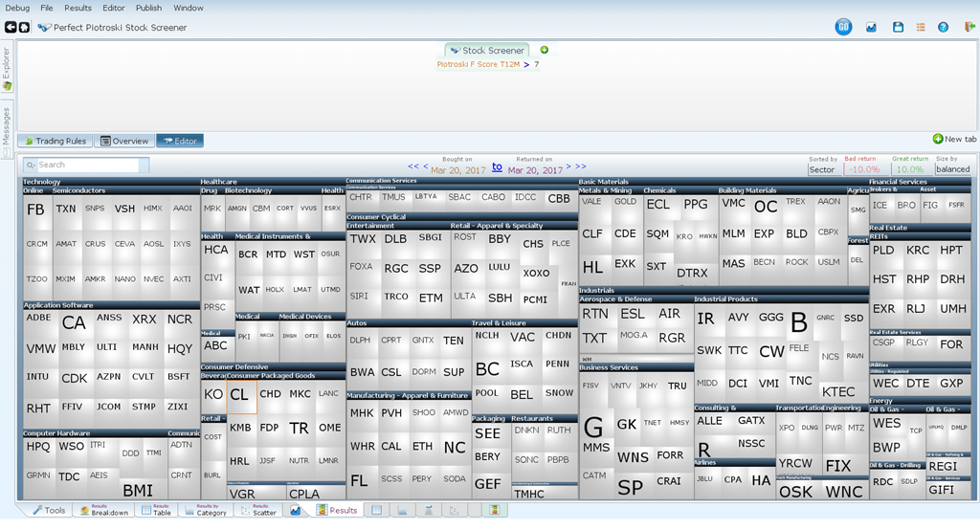Jump back with the << date arrows
The height and width of the screenshot is (530, 980).
coord(413,166)
